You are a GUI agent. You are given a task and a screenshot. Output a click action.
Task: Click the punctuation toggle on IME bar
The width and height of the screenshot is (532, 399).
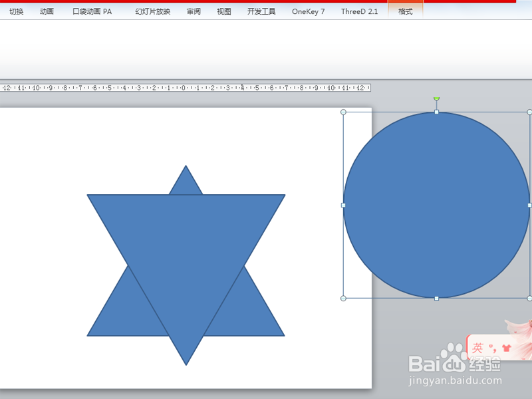(493, 348)
